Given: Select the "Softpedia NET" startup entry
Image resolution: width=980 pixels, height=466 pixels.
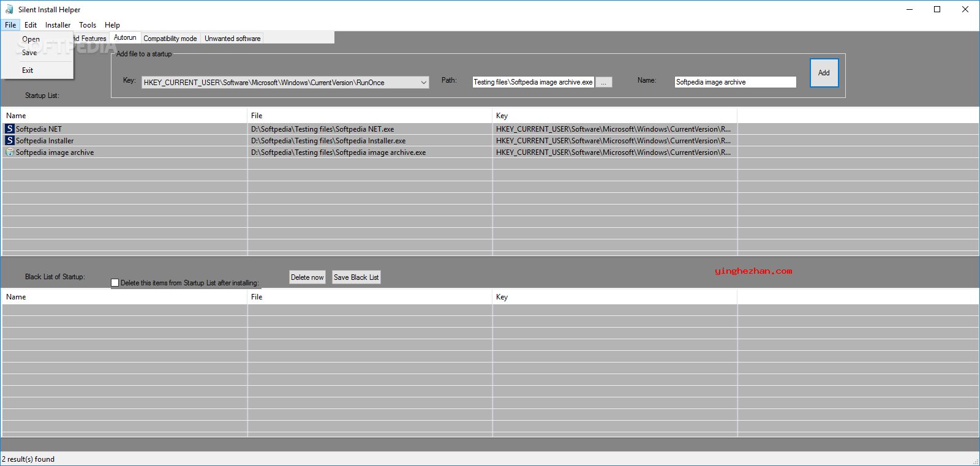Looking at the screenshot, I should coord(39,129).
